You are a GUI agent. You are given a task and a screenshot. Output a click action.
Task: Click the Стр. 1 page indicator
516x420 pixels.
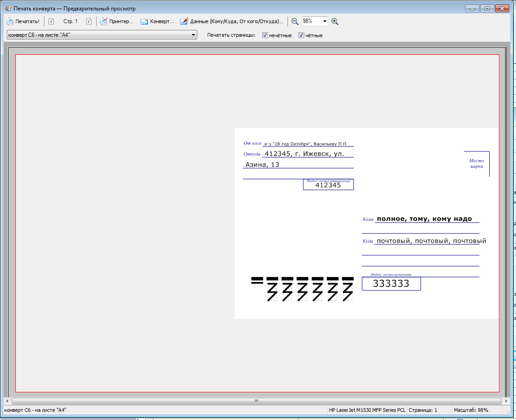pyautogui.click(x=70, y=21)
